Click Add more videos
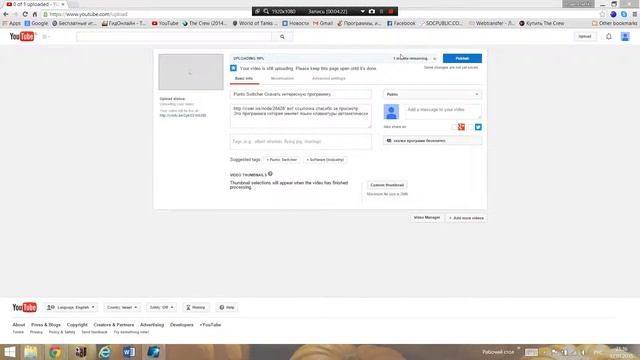 pyautogui.click(x=466, y=218)
